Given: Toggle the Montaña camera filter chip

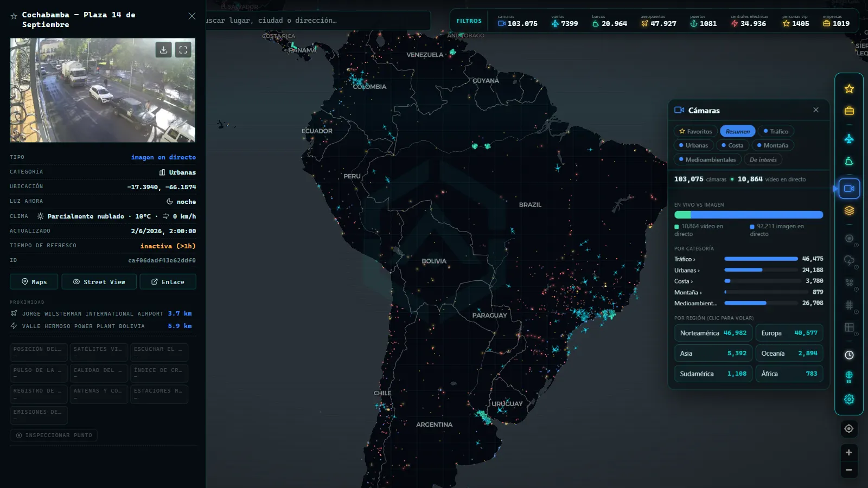Looking at the screenshot, I should coord(773,145).
